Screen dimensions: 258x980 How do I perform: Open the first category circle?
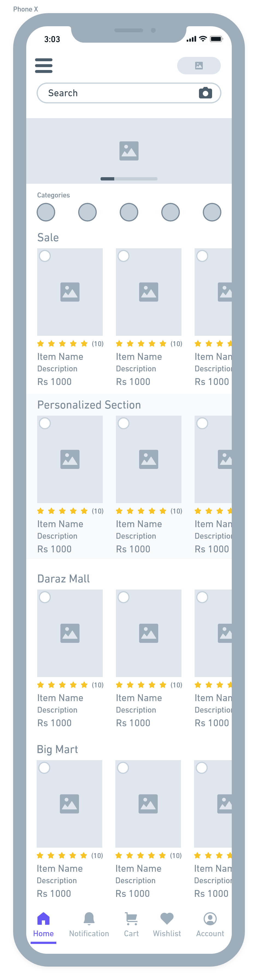coord(46,212)
